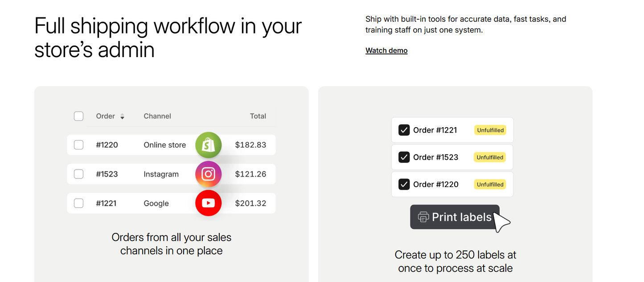Click the Unfulfilled badge on Order #1523
Screen dimensions: 644x282
point(490,157)
